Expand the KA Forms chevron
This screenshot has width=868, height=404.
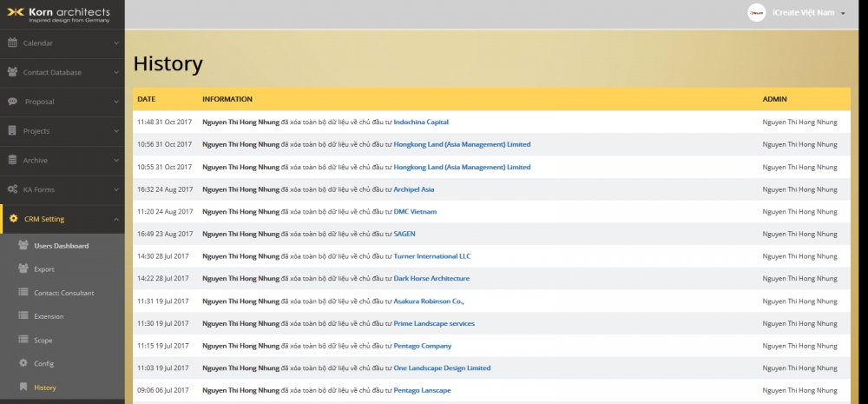116,190
